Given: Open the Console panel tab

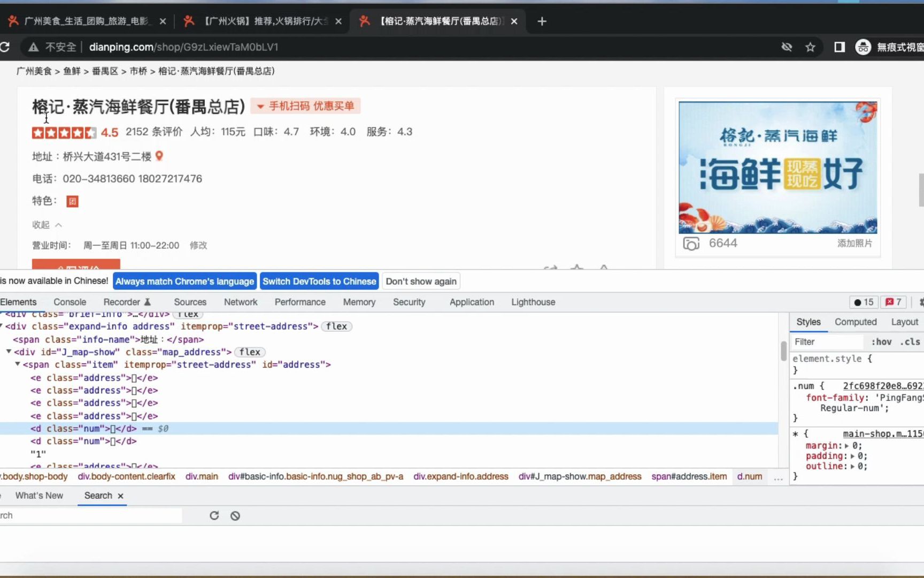Looking at the screenshot, I should [70, 302].
